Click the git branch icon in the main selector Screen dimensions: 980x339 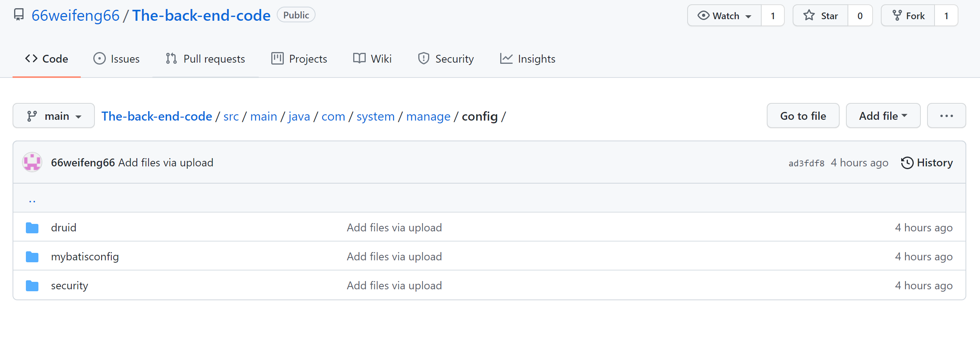[32, 116]
